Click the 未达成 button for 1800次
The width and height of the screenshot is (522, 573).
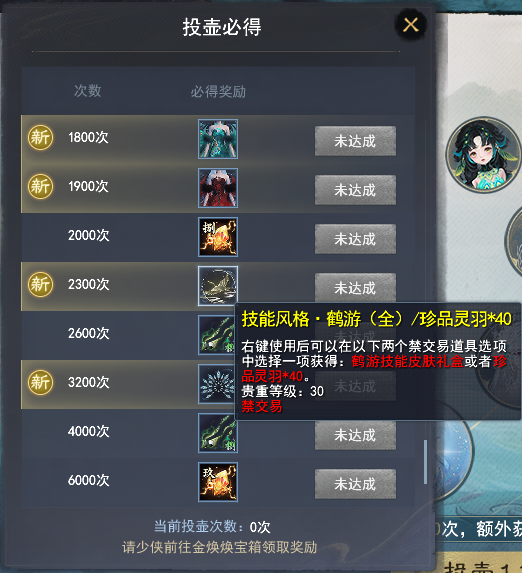(355, 141)
